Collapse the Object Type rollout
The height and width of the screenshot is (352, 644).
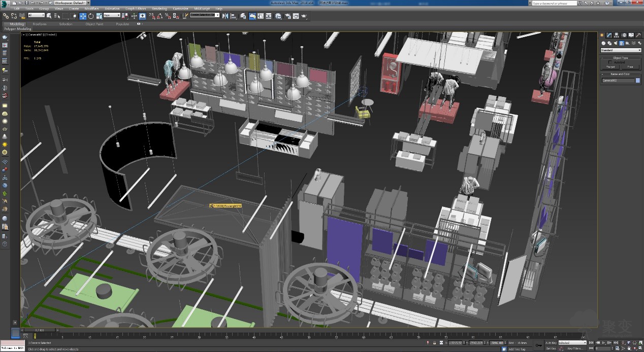[x=621, y=58]
